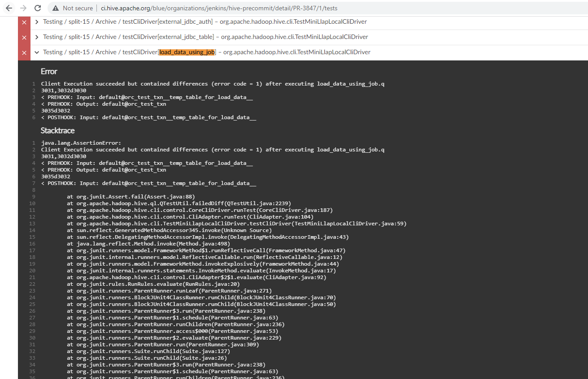Expand the external_jdbc_table test row

point(37,37)
